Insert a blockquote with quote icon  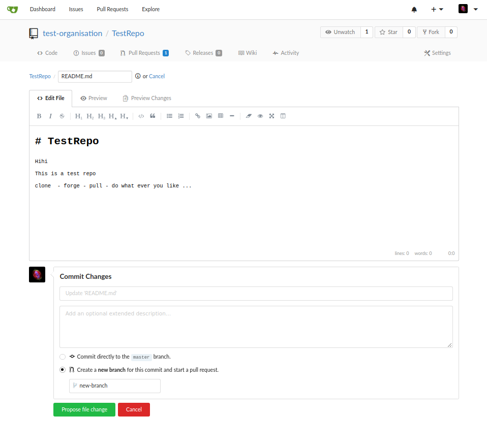coord(153,116)
